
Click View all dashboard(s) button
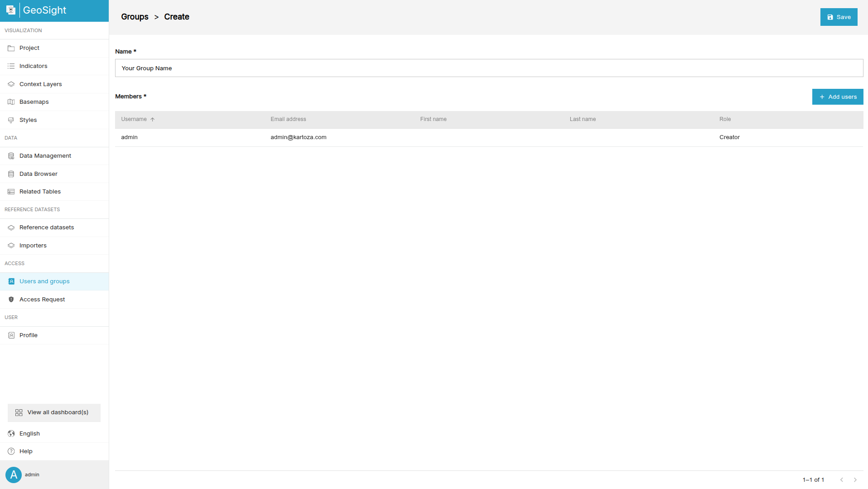[54, 413]
